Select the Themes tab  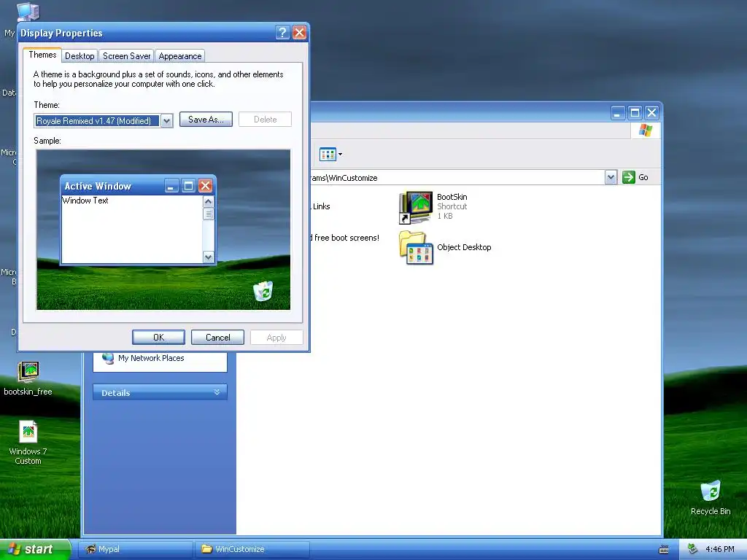pos(42,55)
